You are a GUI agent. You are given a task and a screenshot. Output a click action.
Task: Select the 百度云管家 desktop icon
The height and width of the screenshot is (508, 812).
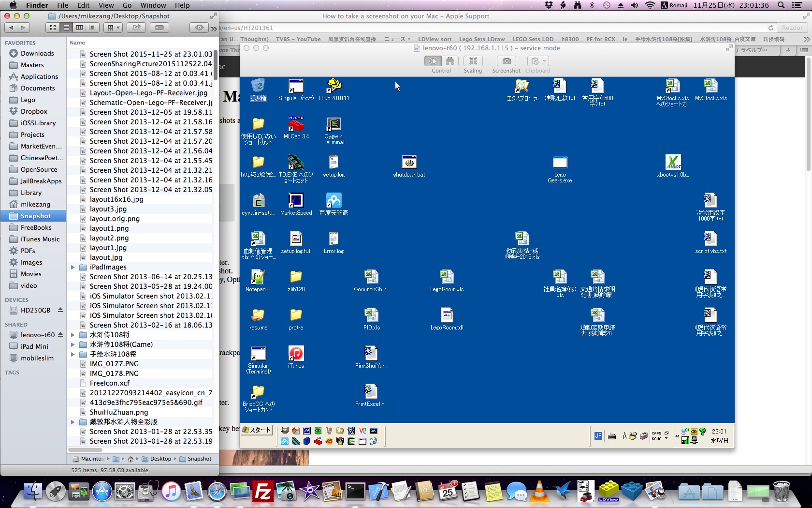point(333,204)
